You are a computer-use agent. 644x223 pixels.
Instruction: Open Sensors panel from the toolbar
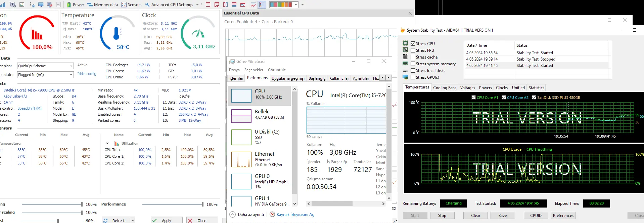click(131, 5)
